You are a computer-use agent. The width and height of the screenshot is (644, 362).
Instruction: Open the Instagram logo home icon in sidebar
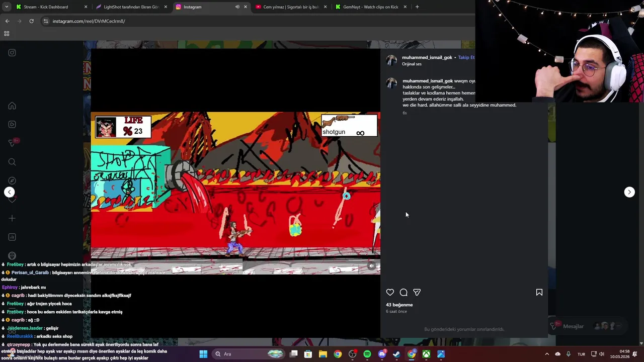pos(12,53)
